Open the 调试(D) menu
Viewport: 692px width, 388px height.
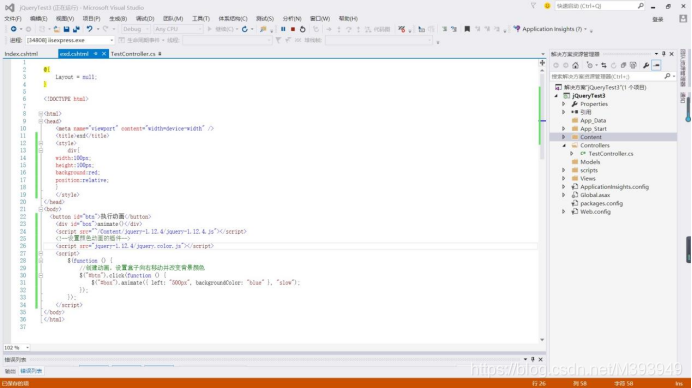tap(145, 19)
